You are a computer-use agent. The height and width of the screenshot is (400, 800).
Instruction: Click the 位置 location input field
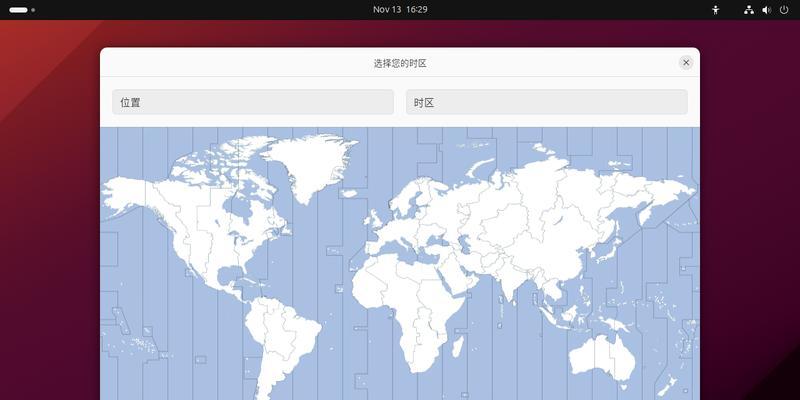[x=253, y=102]
